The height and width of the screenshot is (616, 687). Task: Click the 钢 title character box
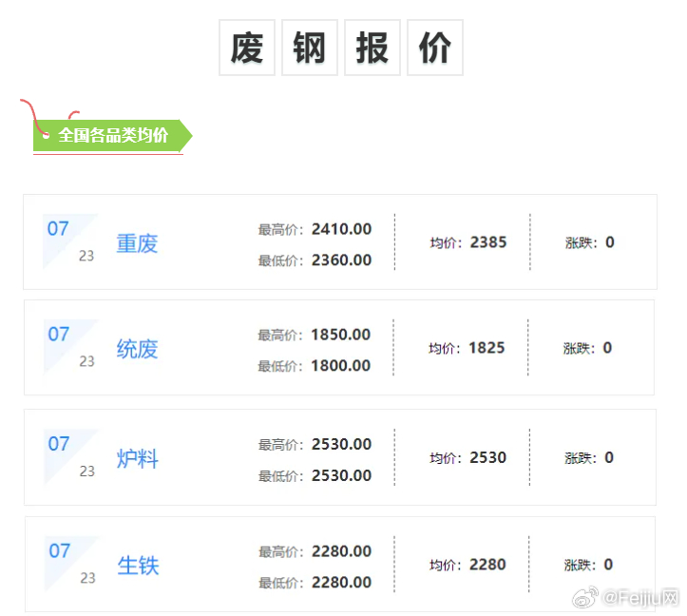click(310, 48)
